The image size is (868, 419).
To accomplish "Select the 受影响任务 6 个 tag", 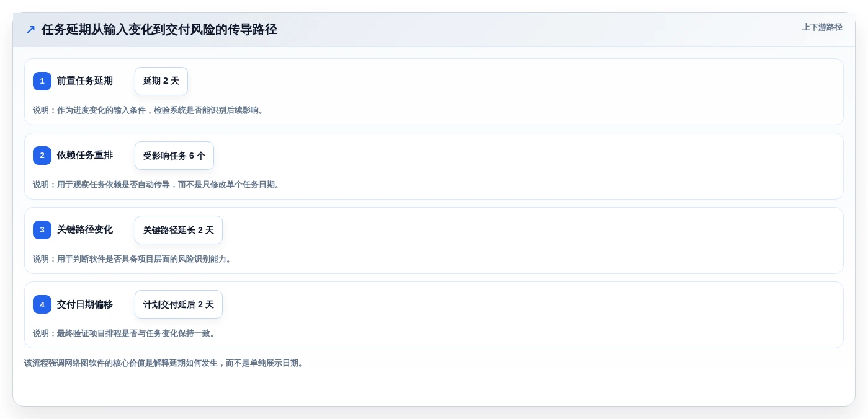I will pyautogui.click(x=174, y=156).
